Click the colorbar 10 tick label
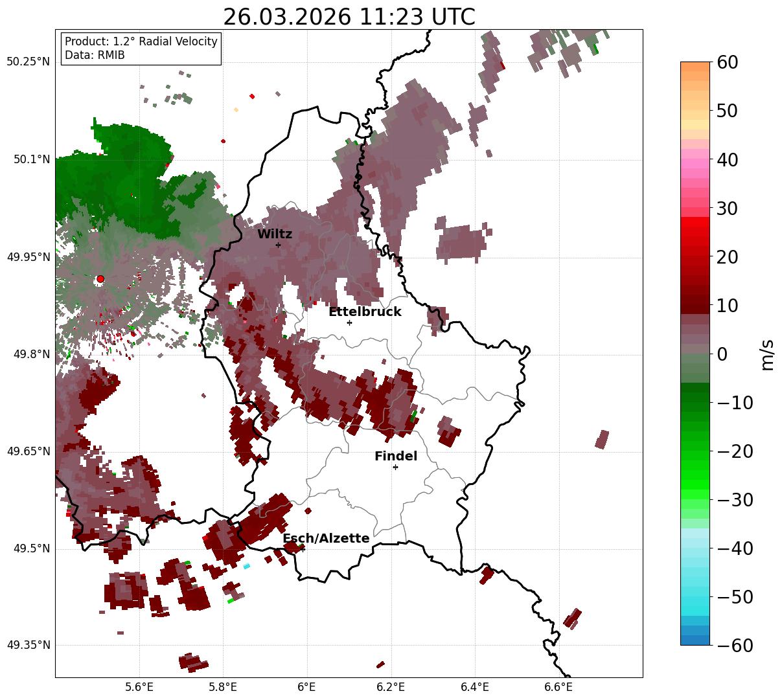Viewport: 782px width, 700px height. [x=728, y=306]
